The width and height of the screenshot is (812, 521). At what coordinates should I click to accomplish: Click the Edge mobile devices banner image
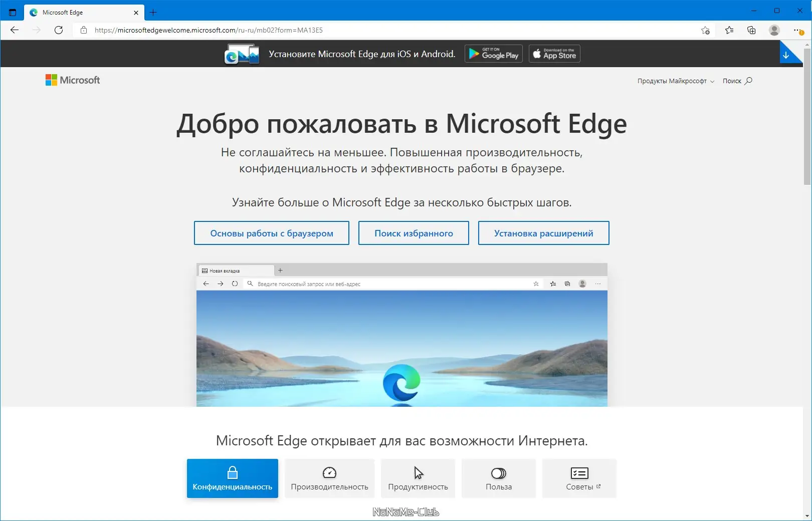[242, 54]
